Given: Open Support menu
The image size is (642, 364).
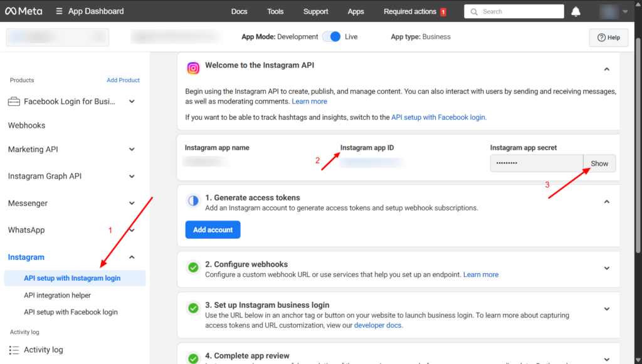Looking at the screenshot, I should (316, 11).
